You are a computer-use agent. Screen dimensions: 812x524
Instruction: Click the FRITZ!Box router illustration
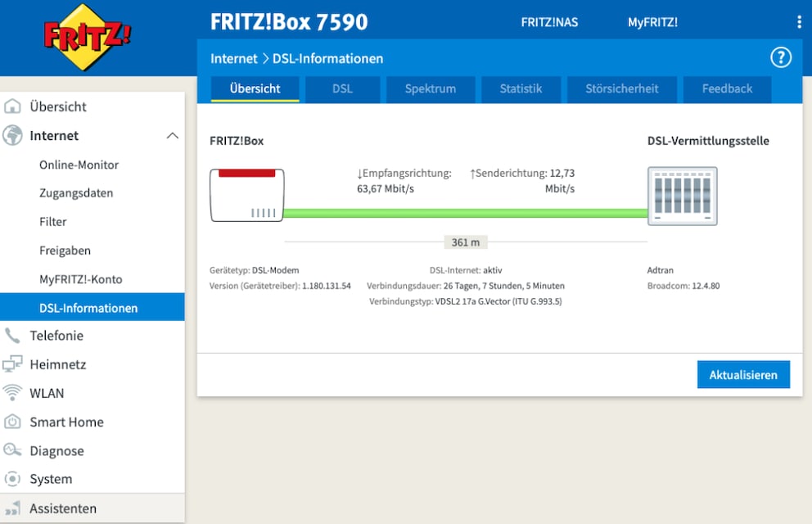[x=247, y=195]
